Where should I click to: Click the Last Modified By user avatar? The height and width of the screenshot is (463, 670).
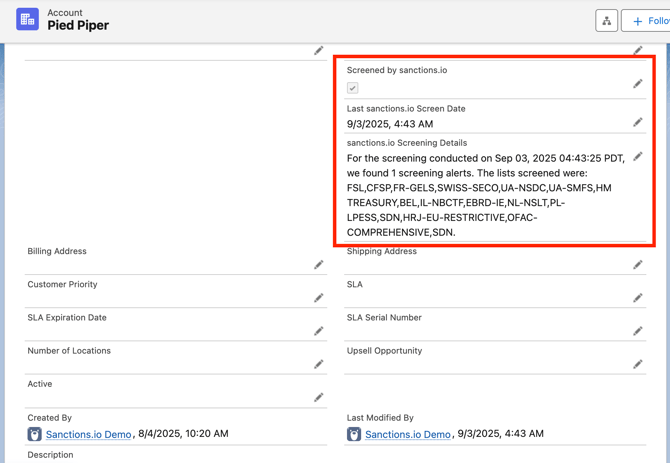point(354,434)
